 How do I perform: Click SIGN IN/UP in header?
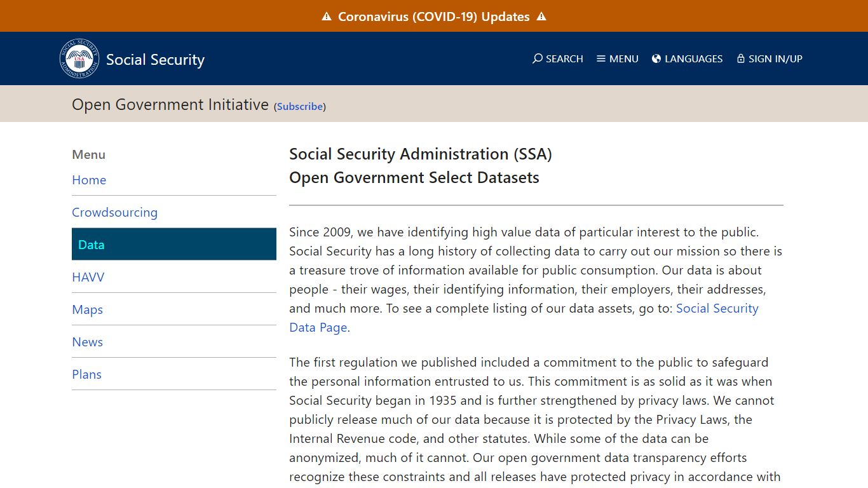pyautogui.click(x=770, y=58)
